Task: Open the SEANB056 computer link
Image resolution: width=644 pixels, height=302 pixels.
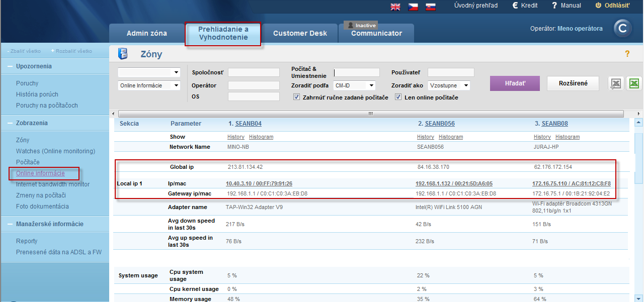Action: pyautogui.click(x=440, y=124)
